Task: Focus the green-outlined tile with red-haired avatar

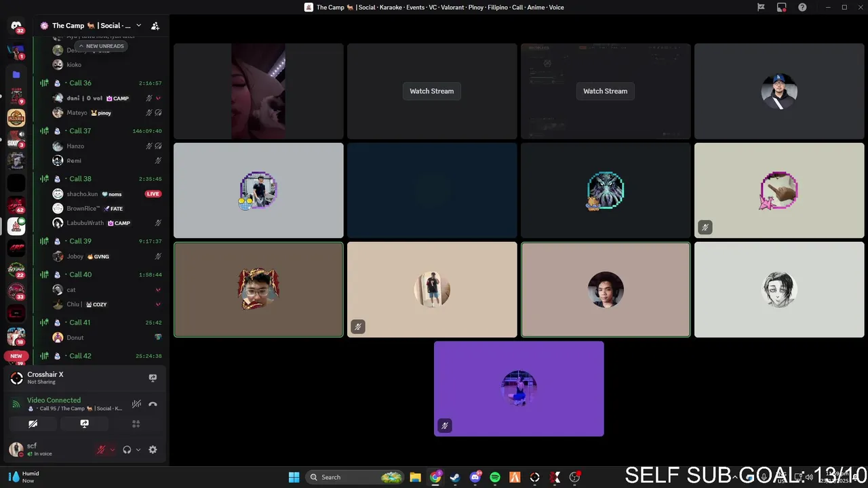Action: (258, 289)
